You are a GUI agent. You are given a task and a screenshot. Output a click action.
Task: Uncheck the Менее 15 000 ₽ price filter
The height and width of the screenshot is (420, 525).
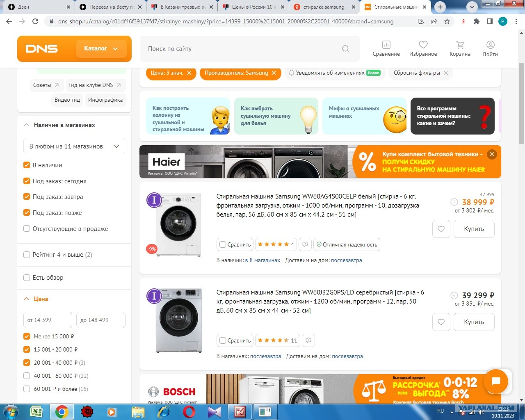tap(27, 336)
